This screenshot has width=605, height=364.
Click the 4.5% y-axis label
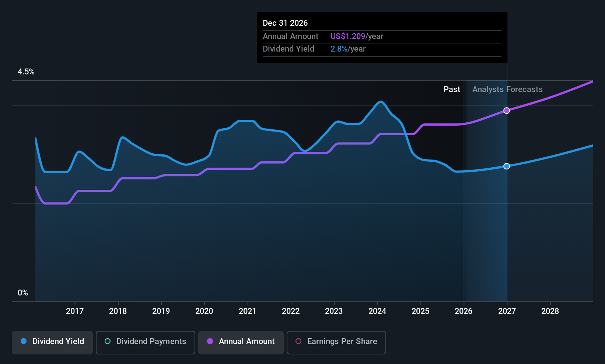(x=26, y=72)
